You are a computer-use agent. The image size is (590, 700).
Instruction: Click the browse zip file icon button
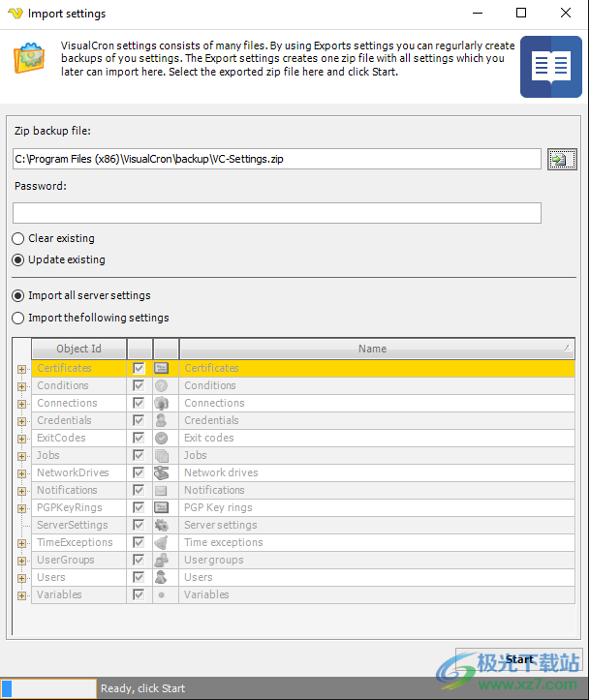pyautogui.click(x=562, y=160)
